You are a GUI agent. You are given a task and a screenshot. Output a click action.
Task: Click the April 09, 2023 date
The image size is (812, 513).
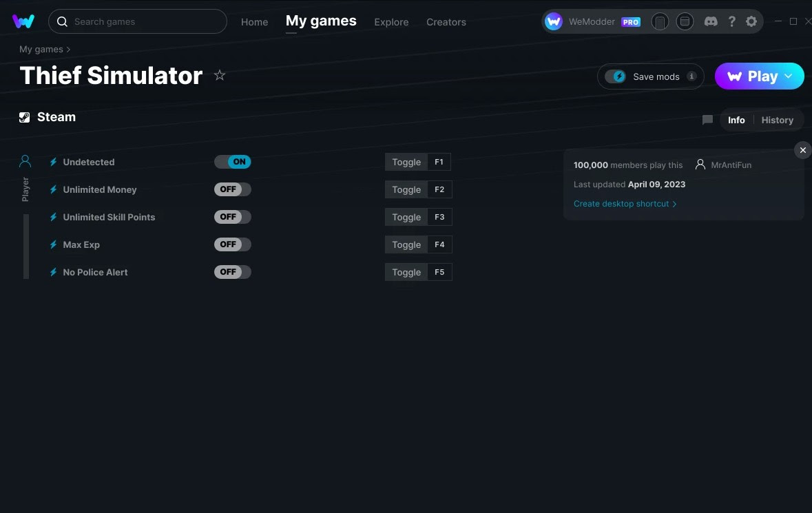[x=656, y=184]
